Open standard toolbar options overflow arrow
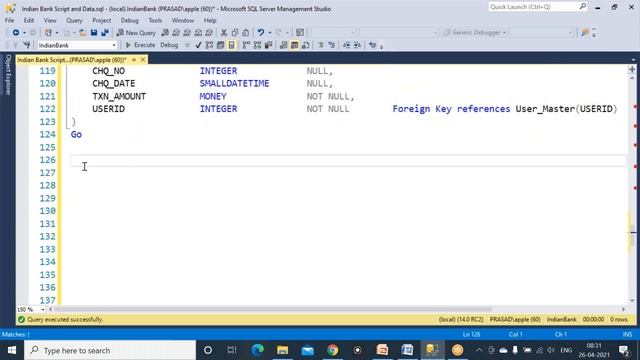640x360 pixels. (594, 33)
